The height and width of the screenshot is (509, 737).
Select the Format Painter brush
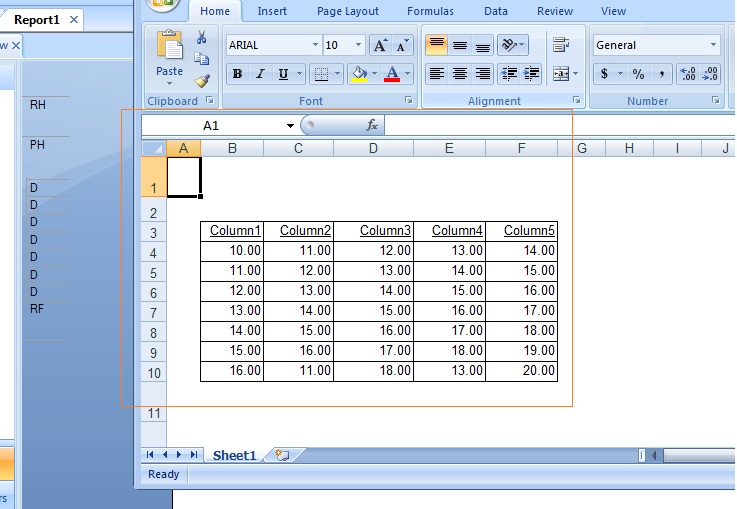pos(202,81)
